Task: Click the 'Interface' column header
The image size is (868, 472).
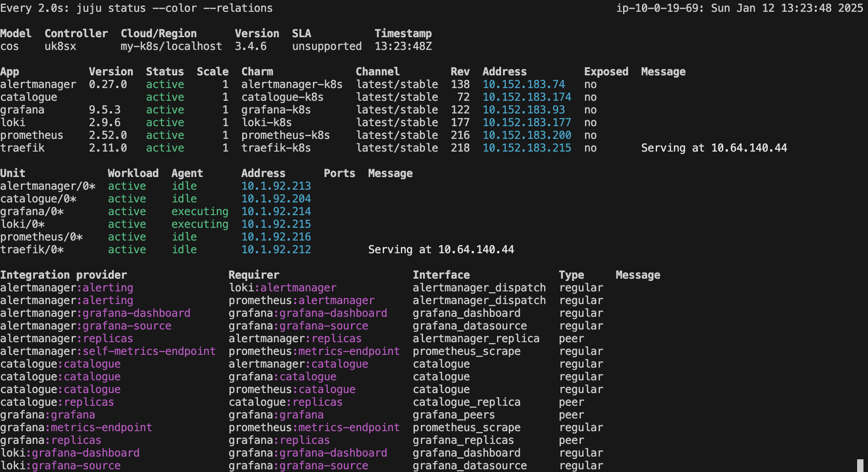Action: 441,275
